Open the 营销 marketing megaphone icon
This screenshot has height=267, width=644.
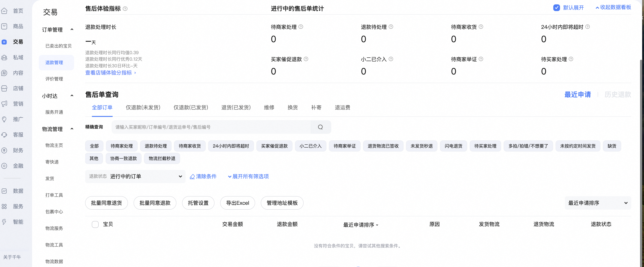pos(4,104)
